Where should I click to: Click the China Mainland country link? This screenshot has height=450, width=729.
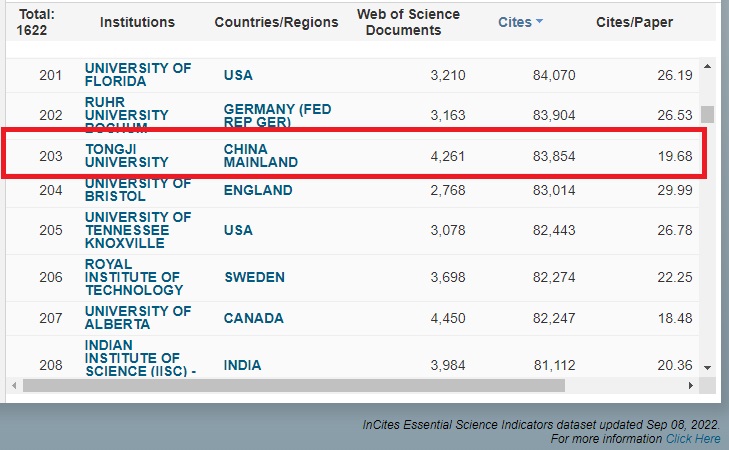coord(260,154)
